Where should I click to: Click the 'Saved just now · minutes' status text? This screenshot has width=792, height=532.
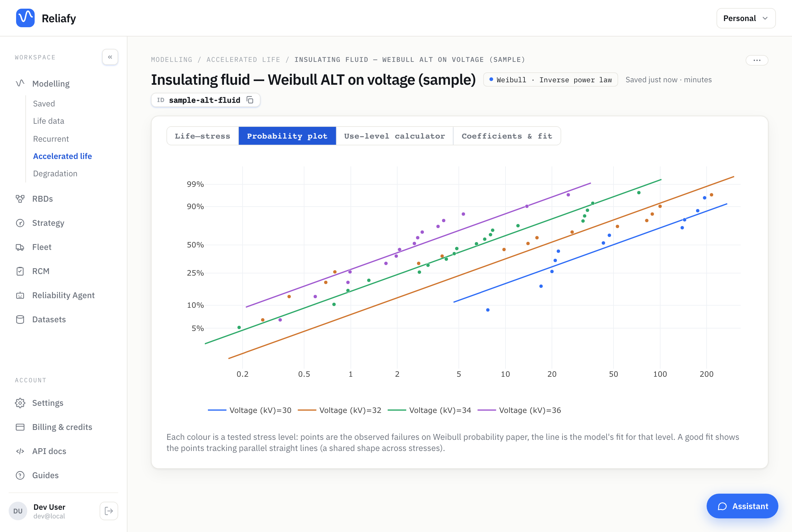[669, 80]
